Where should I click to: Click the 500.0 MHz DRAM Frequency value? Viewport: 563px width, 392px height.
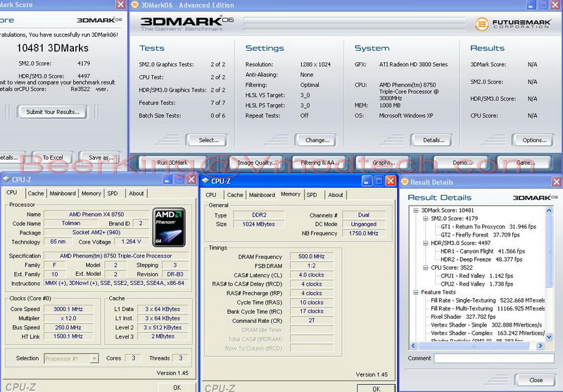tap(311, 257)
